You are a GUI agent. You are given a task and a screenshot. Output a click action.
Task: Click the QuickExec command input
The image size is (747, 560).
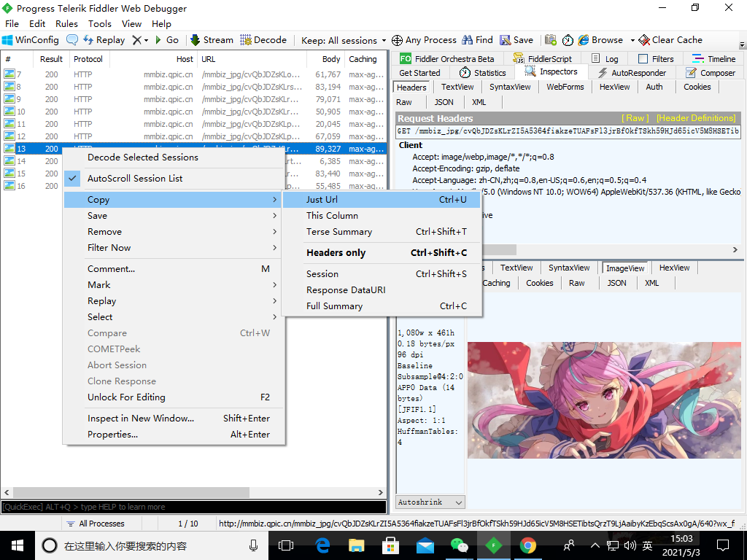(193, 507)
